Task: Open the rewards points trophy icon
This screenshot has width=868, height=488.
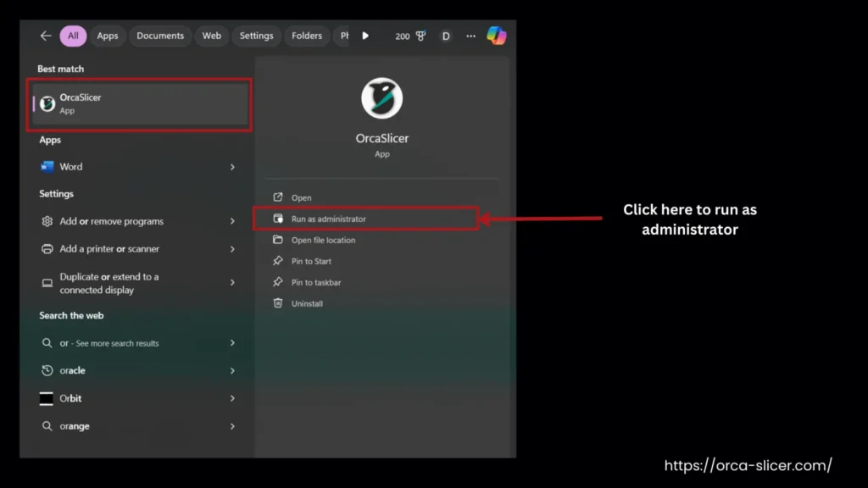Action: (x=421, y=36)
